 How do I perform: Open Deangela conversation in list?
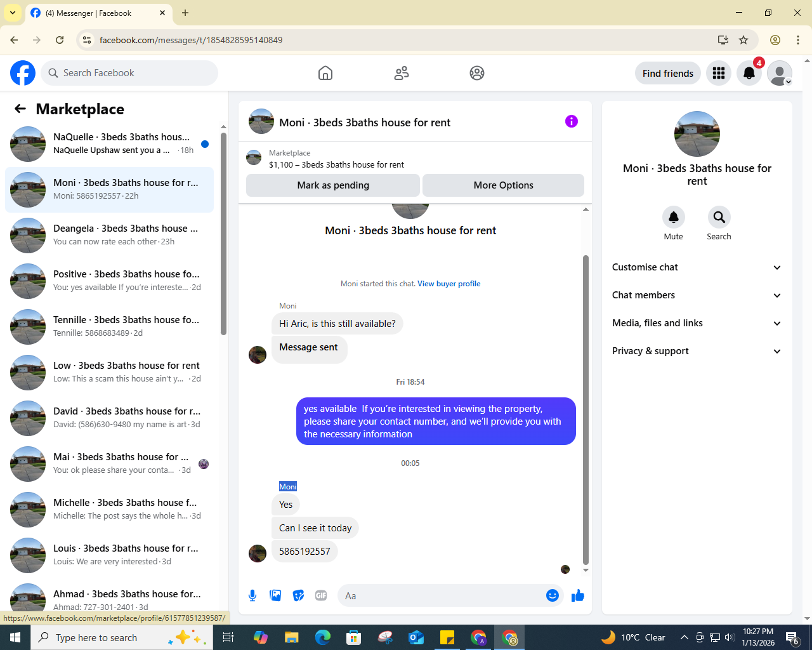109,235
